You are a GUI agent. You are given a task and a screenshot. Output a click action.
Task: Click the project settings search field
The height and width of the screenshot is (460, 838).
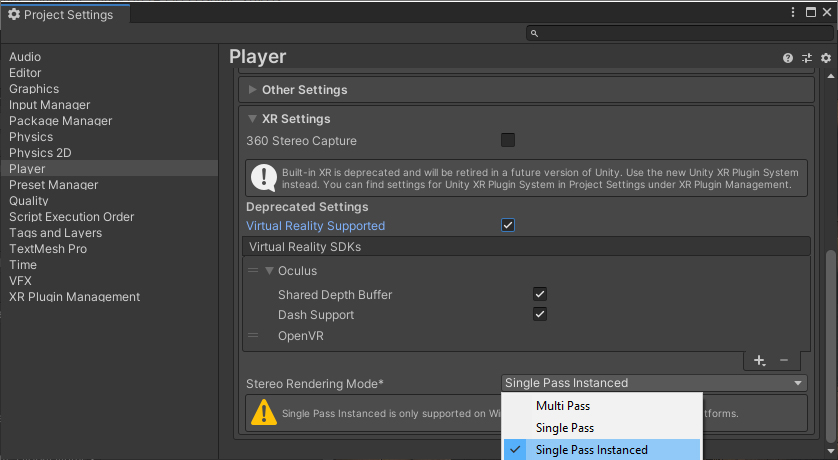[x=680, y=33]
